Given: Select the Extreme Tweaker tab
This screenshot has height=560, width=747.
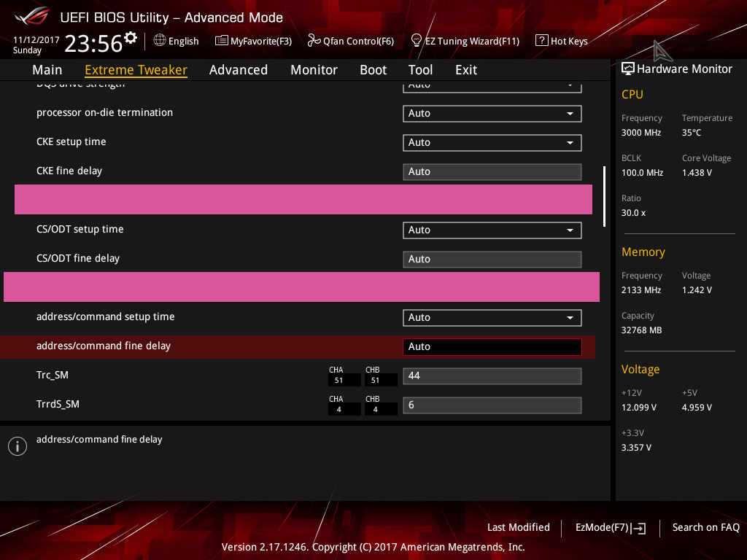Looking at the screenshot, I should point(136,69).
